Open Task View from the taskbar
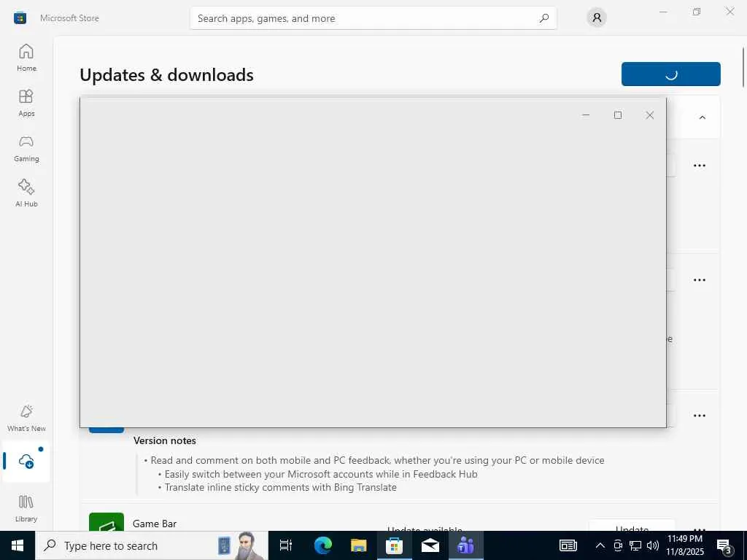 point(286,545)
